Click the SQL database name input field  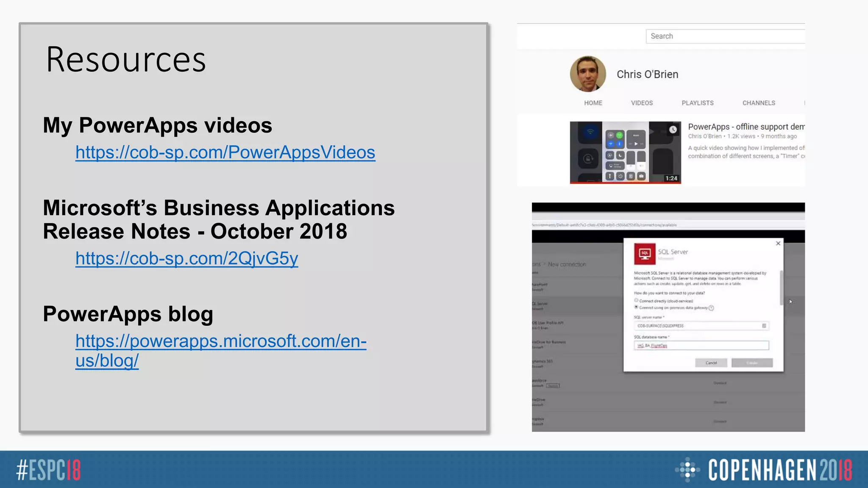[701, 346]
